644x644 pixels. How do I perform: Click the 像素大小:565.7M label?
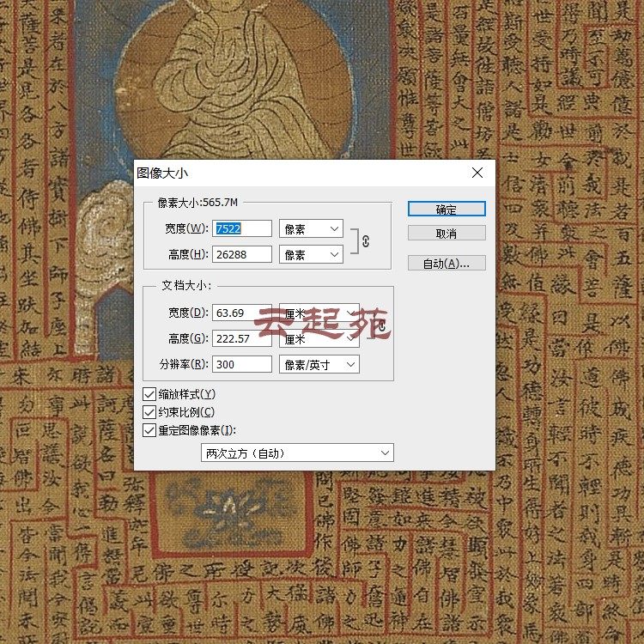click(197, 203)
